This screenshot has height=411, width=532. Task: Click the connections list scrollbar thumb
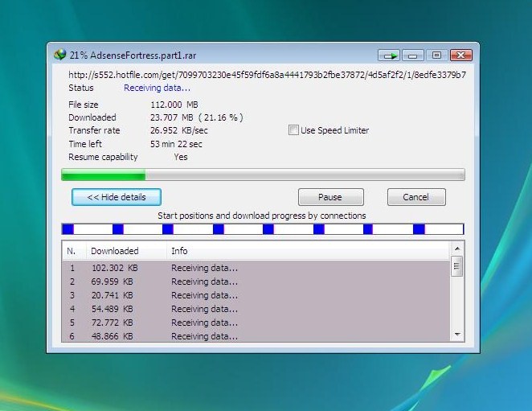[x=456, y=266]
